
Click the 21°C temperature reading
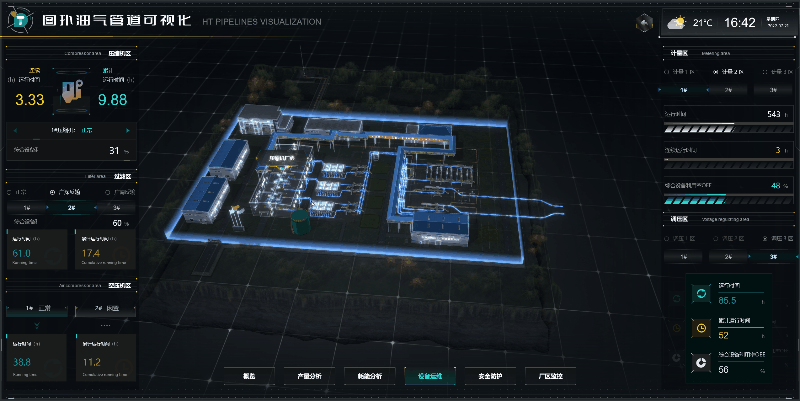coord(702,22)
